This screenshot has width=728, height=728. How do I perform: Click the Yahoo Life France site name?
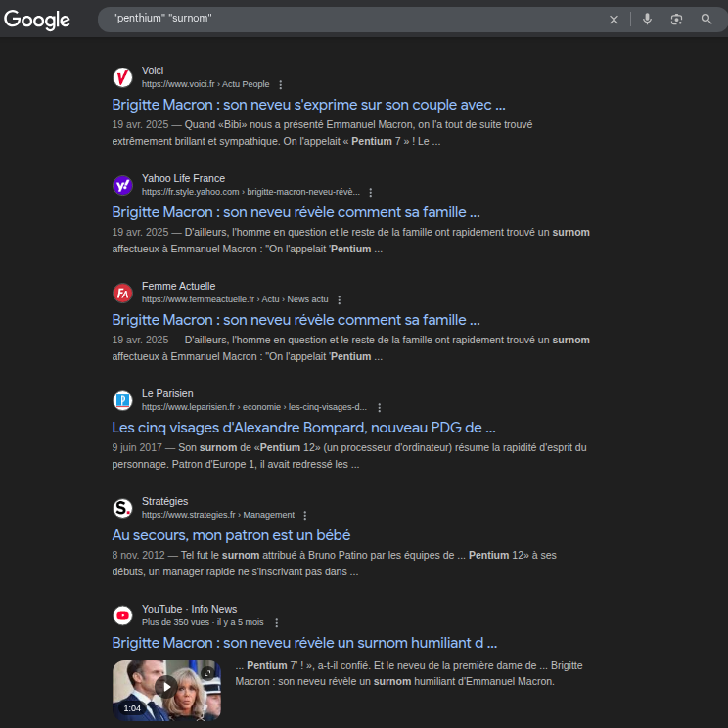(183, 179)
